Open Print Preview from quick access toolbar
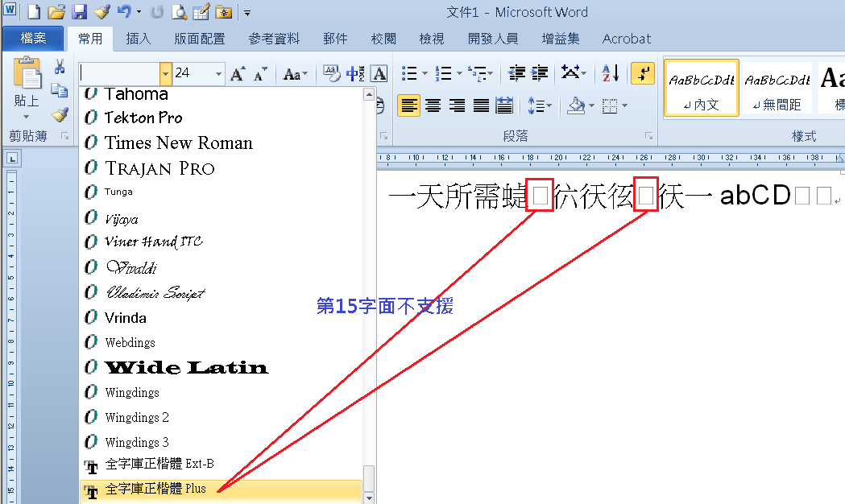The width and height of the screenshot is (845, 504). click(179, 12)
